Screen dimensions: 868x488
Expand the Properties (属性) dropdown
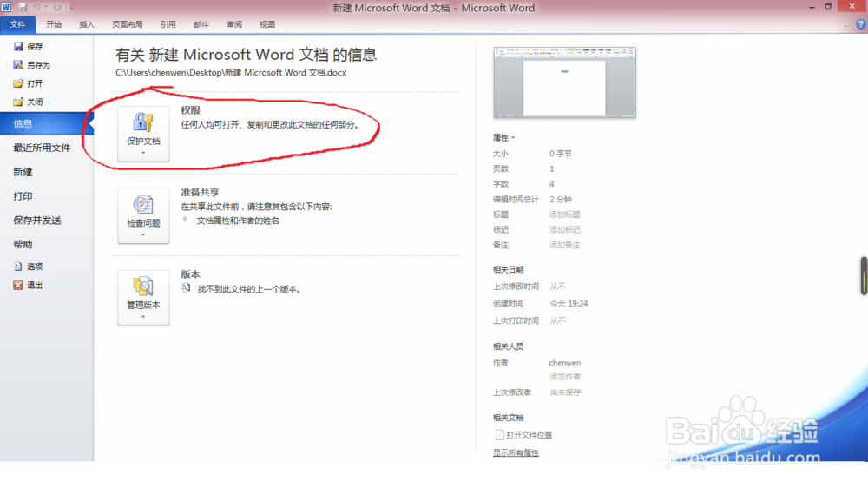point(503,137)
